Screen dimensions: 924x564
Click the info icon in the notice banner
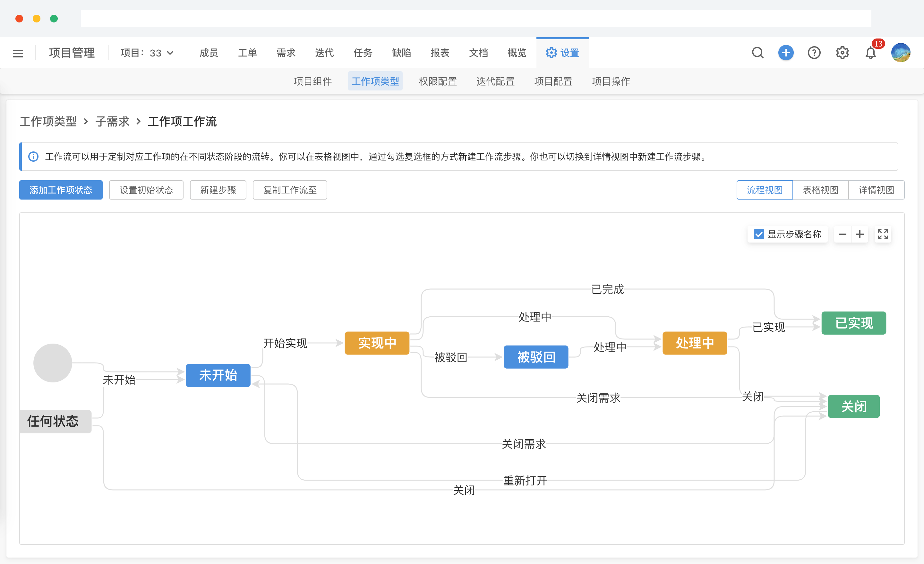pyautogui.click(x=33, y=156)
